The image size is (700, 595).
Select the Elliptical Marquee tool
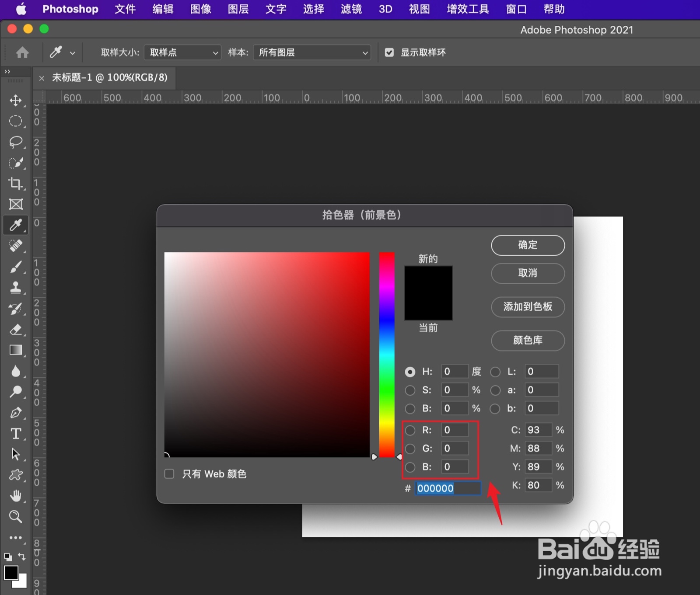(x=16, y=121)
